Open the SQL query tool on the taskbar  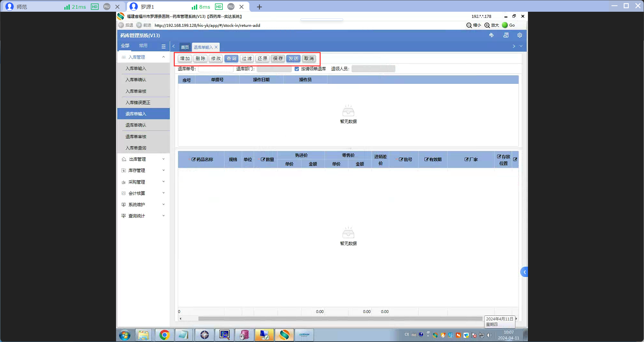(x=224, y=335)
